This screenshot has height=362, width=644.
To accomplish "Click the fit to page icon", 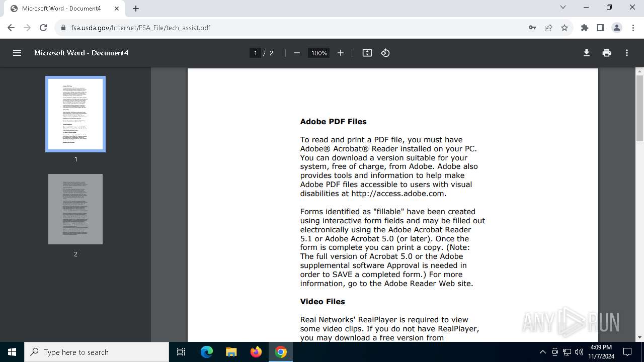I will 367,53.
